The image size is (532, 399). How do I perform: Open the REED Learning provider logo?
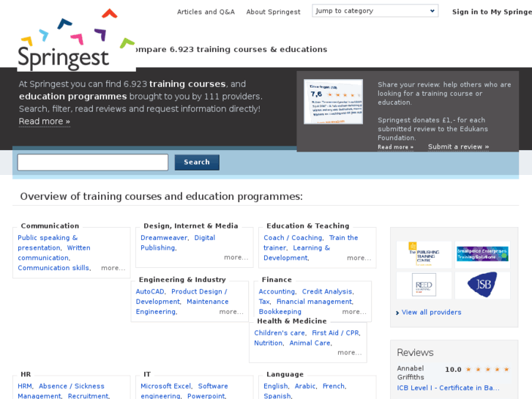pos(424,286)
